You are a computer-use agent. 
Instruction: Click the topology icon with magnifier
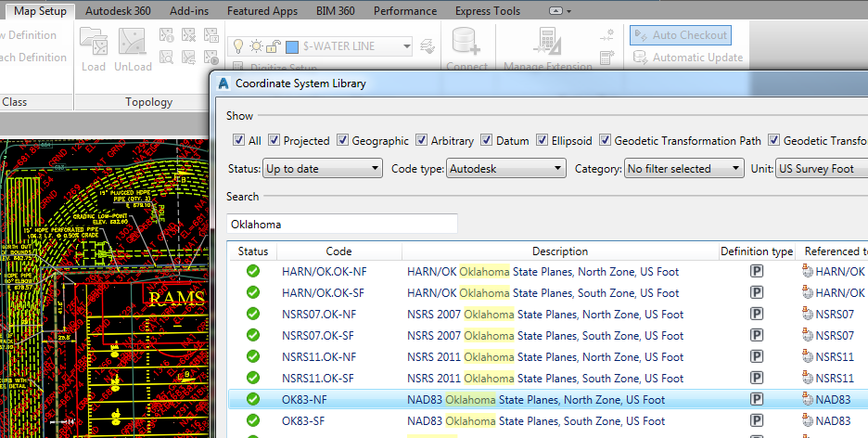[x=167, y=57]
